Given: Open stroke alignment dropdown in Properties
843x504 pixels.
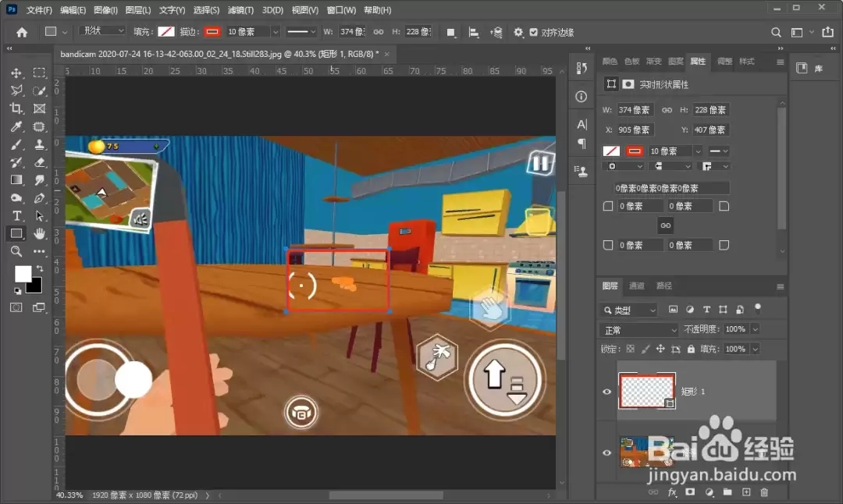Looking at the screenshot, I should pyautogui.click(x=623, y=166).
